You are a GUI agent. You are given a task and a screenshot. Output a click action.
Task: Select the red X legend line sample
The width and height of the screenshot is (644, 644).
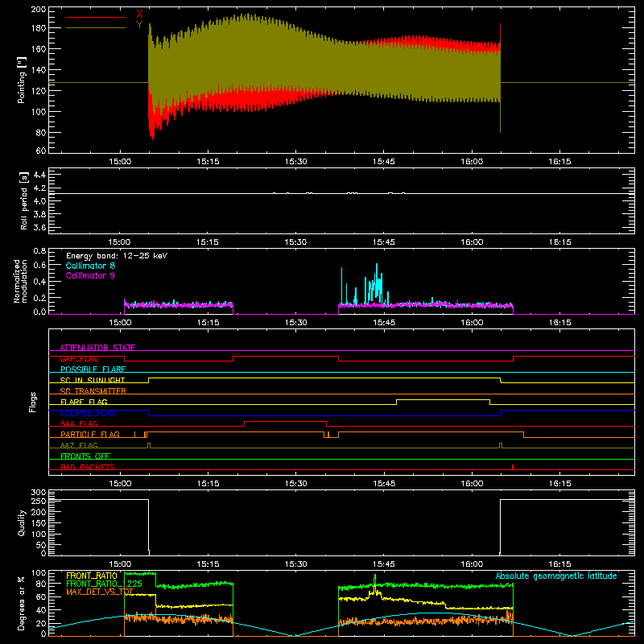coord(96,17)
